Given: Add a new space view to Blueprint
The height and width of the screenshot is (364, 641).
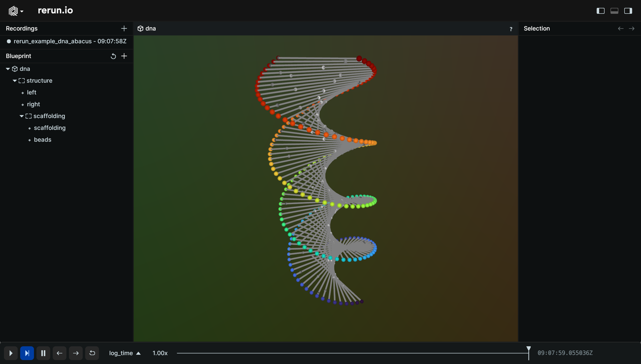Looking at the screenshot, I should [124, 56].
